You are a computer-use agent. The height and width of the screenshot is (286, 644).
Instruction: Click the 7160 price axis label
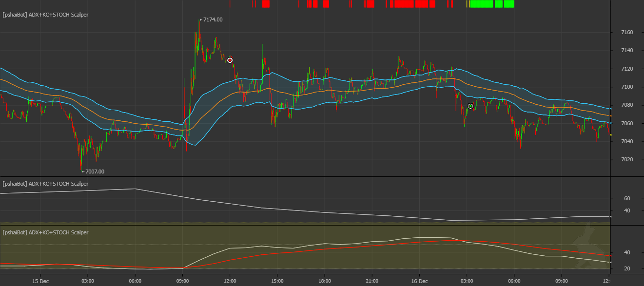627,33
